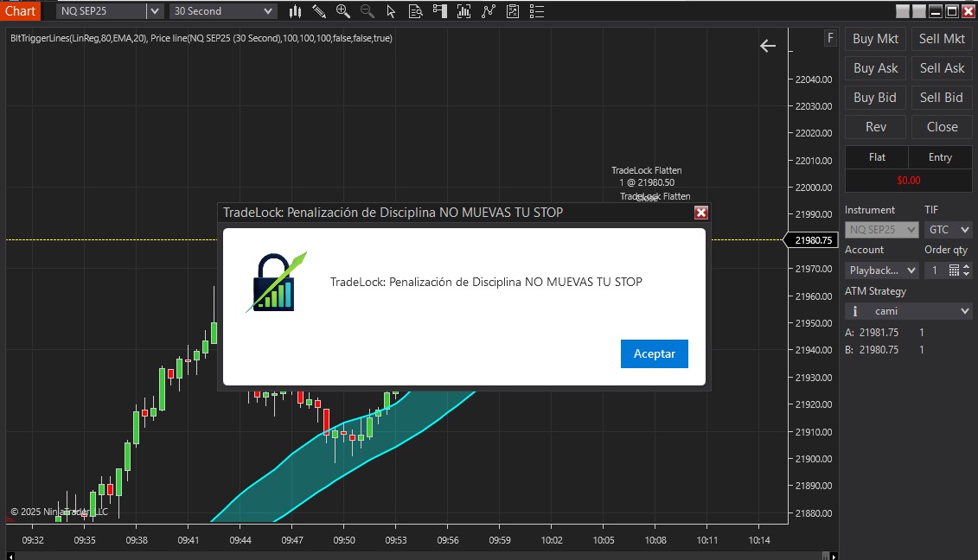Open the ATM Strategy cami dropdown
The height and width of the screenshot is (560, 978).
click(x=908, y=311)
